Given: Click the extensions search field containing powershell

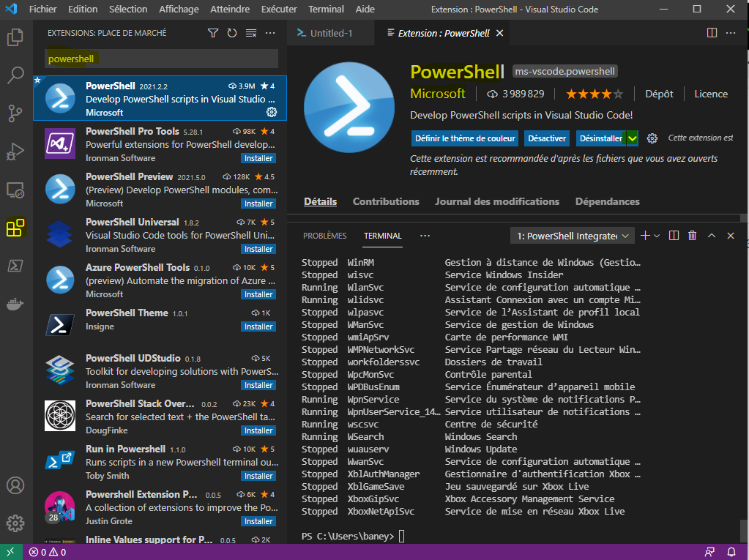Looking at the screenshot, I should pyautogui.click(x=161, y=59).
